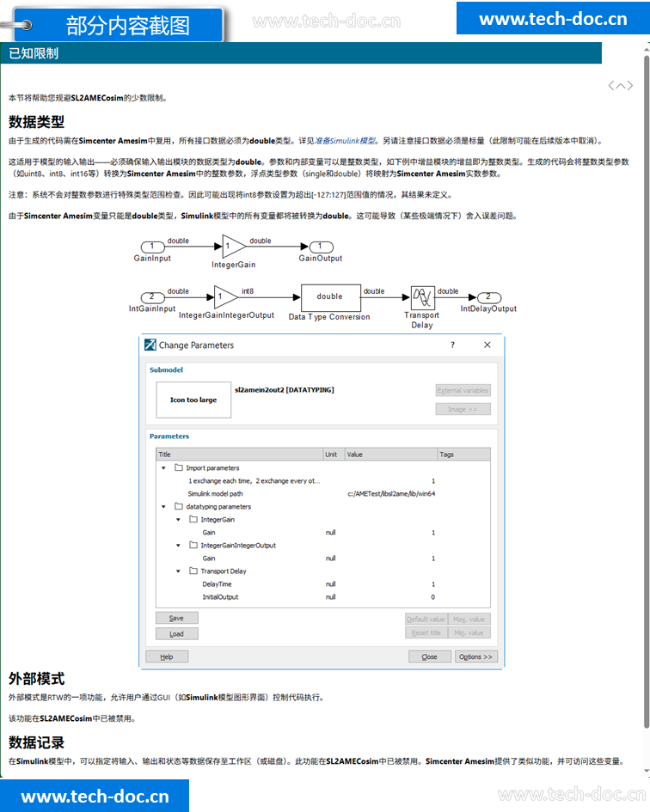Click the up-level caret navigation arrow

point(621,86)
